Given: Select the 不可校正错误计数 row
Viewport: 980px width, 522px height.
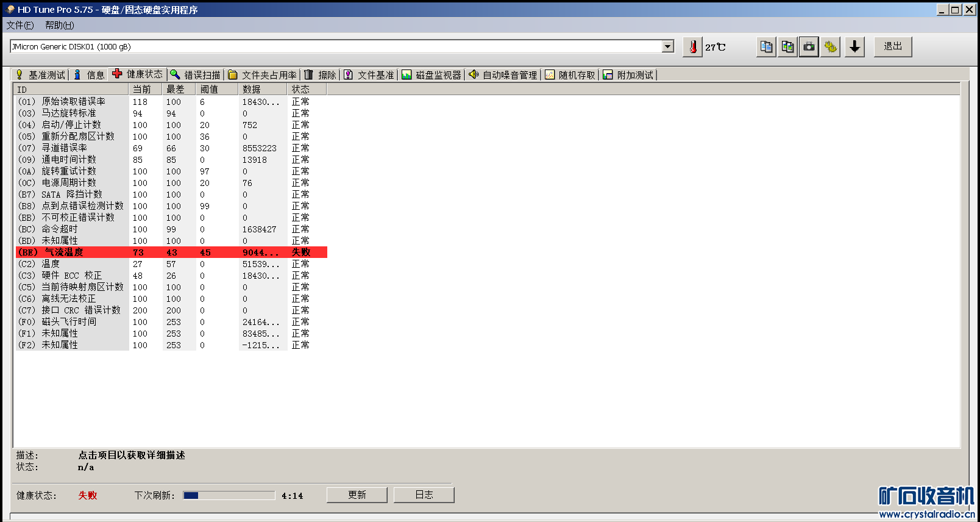Looking at the screenshot, I should 171,218.
